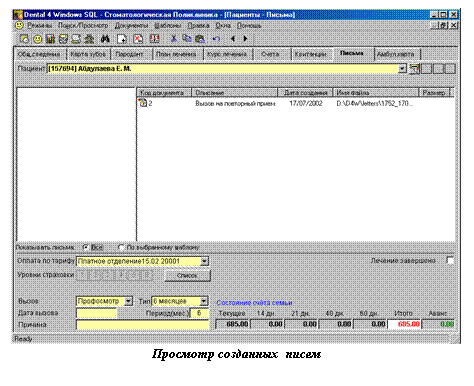Open the 'Режимы' menu
Screen dimensions: 474x386
pos(40,25)
